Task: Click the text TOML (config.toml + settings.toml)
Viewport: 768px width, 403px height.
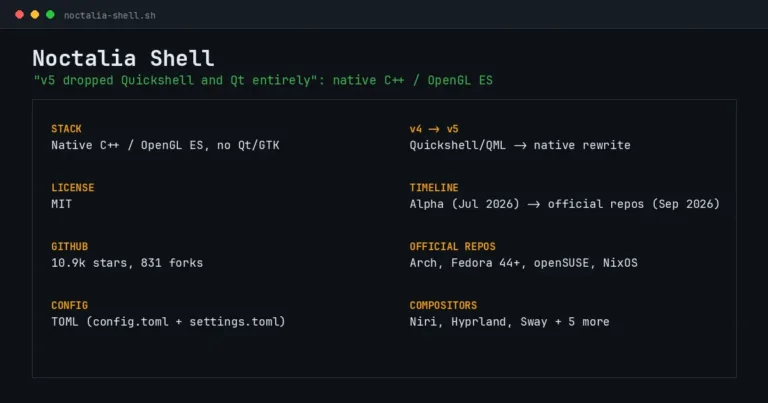Action: (x=168, y=322)
